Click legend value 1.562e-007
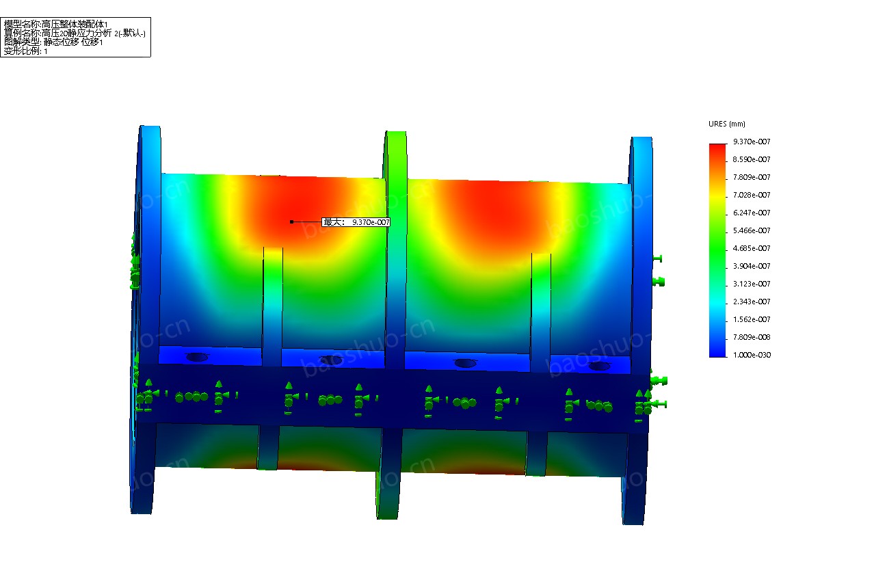The width and height of the screenshot is (887, 588). click(x=752, y=319)
